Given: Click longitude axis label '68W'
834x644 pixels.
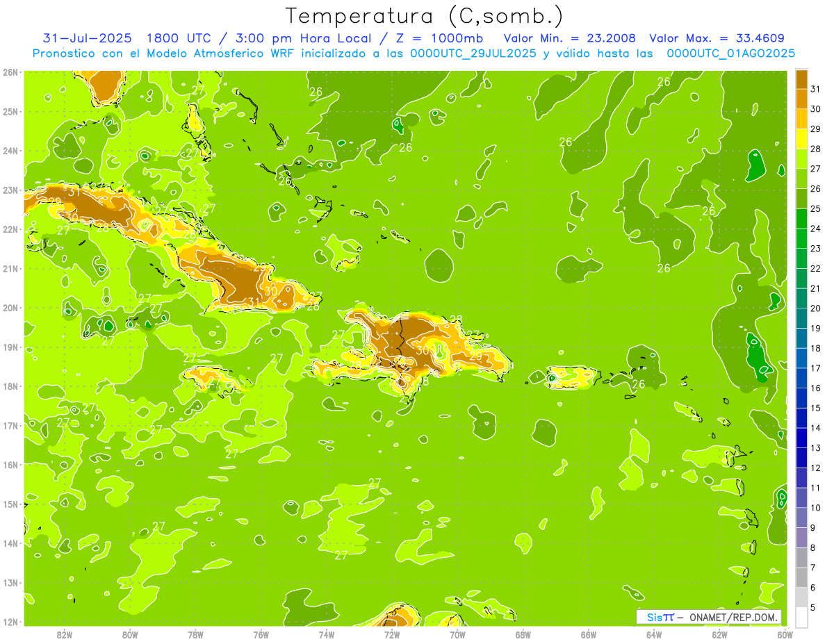Looking at the screenshot, I should tap(523, 635).
